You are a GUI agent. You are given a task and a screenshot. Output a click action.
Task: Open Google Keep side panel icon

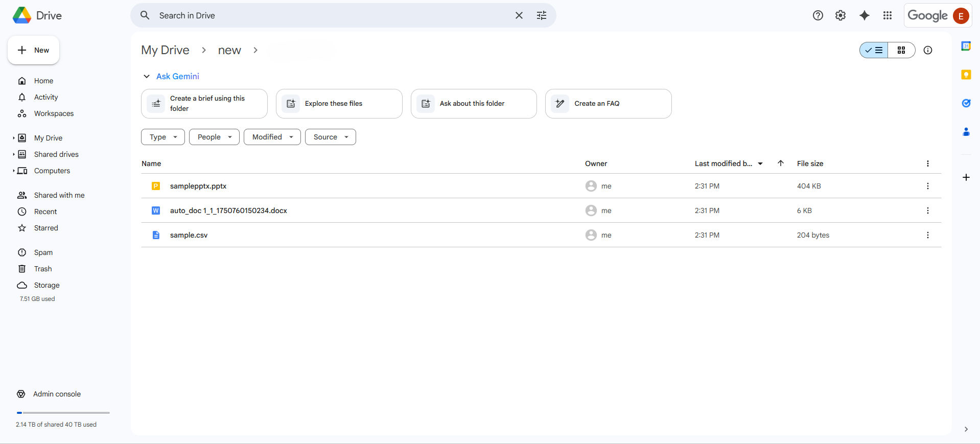click(966, 75)
